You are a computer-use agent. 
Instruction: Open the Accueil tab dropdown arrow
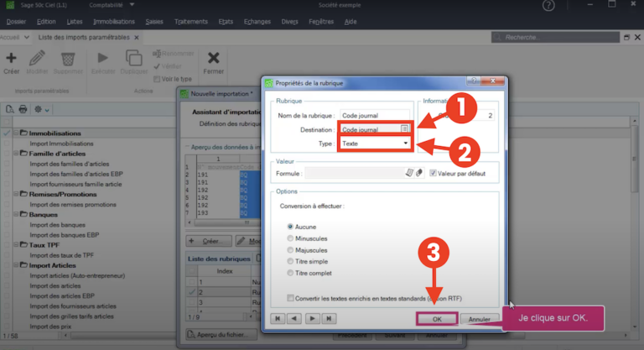[x=26, y=38]
